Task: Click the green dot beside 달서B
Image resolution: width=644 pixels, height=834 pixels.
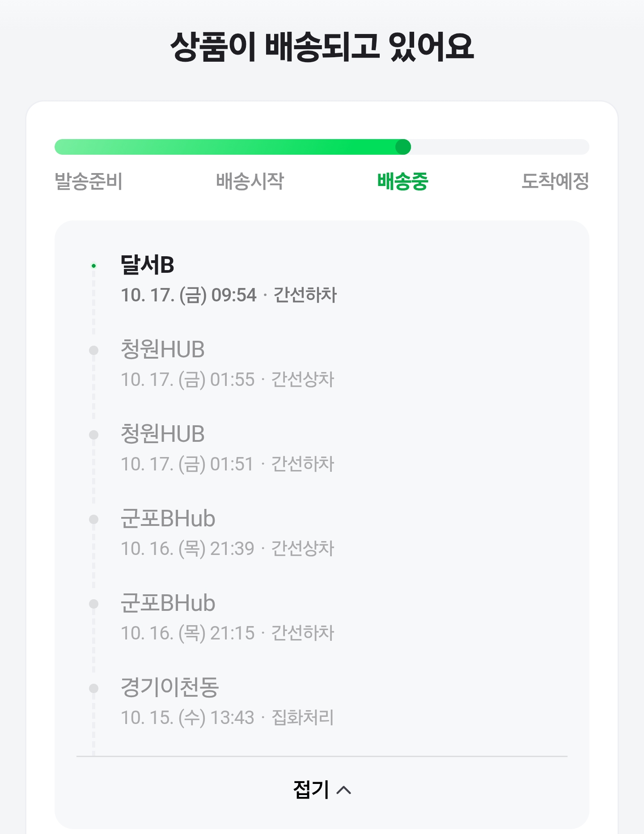Action: pyautogui.click(x=93, y=266)
